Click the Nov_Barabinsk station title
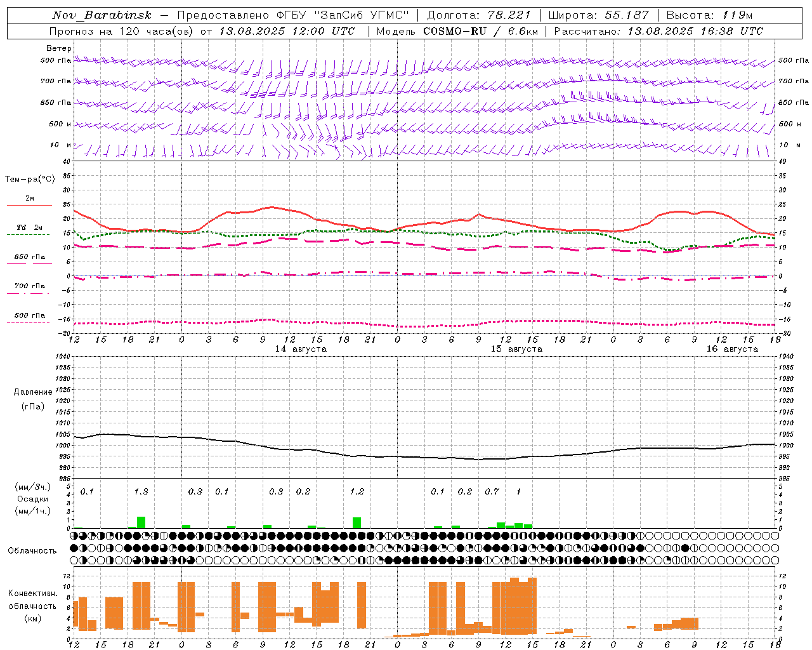The height and width of the screenshot is (650, 812). coord(101,15)
